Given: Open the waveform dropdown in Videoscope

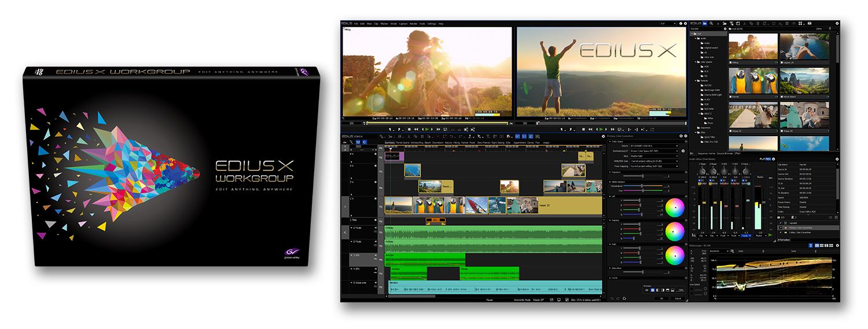Looking at the screenshot, I should [719, 251].
